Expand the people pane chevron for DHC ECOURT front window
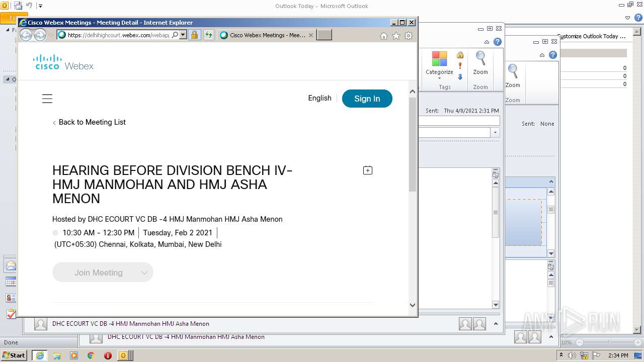 pos(496,324)
